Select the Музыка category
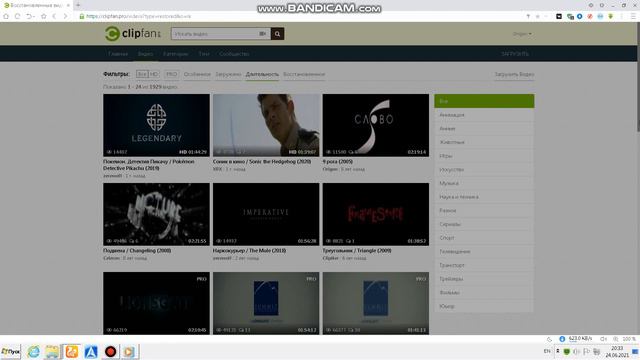 [x=484, y=183]
